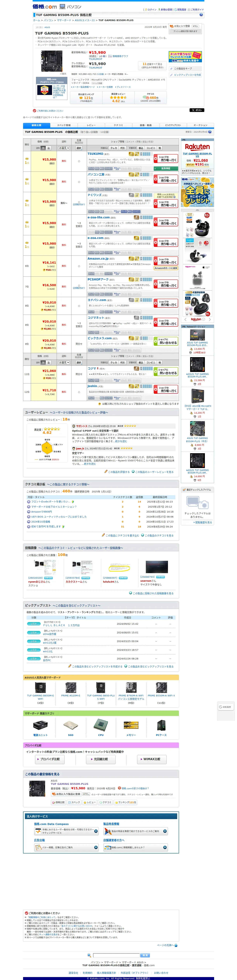Open the パソコン工房 shop name link
This screenshot has height=980, width=237.
pos(96,175)
